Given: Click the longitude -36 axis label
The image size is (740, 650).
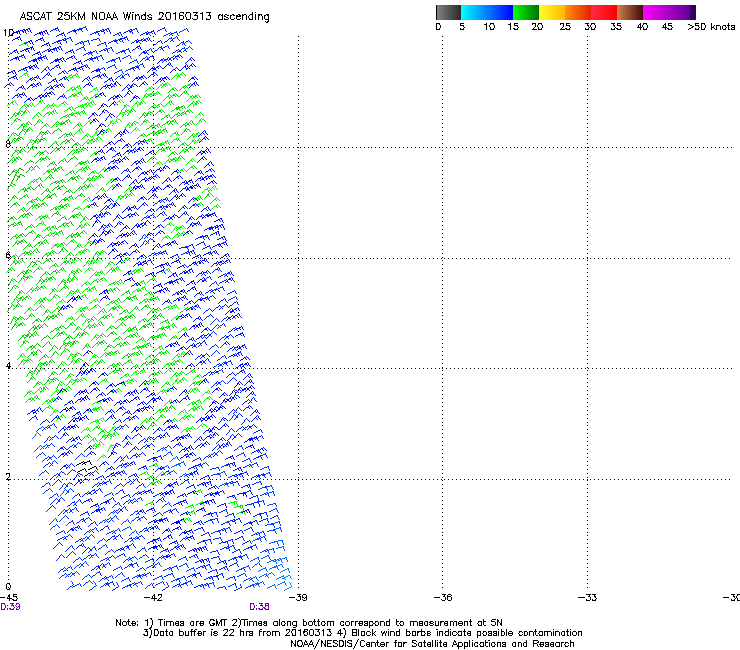Looking at the screenshot, I should 443,598.
